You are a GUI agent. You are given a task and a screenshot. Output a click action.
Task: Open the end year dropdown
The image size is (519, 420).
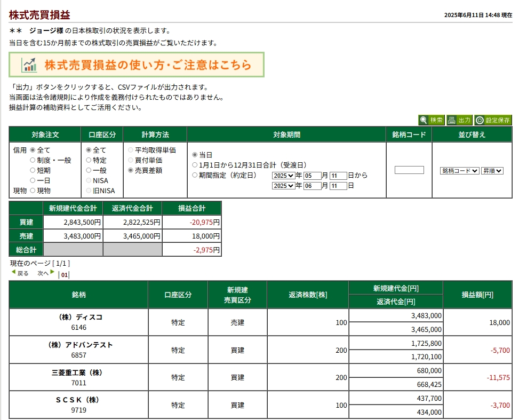283,186
